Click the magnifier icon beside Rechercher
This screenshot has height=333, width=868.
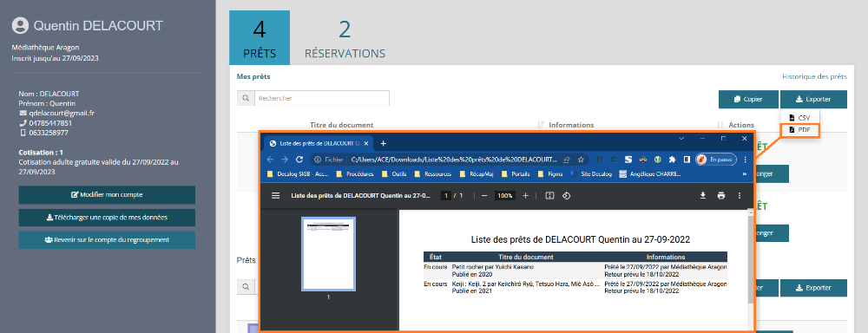[x=246, y=98]
